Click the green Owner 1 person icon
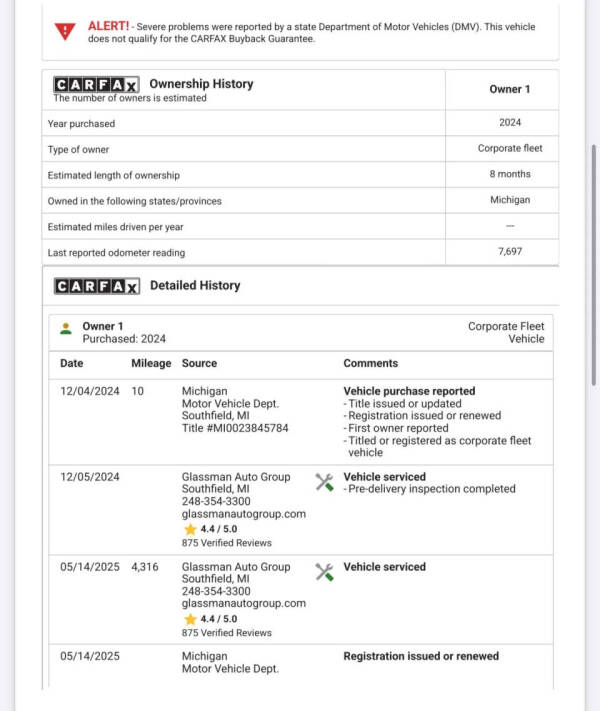600x711 pixels. (x=66, y=327)
